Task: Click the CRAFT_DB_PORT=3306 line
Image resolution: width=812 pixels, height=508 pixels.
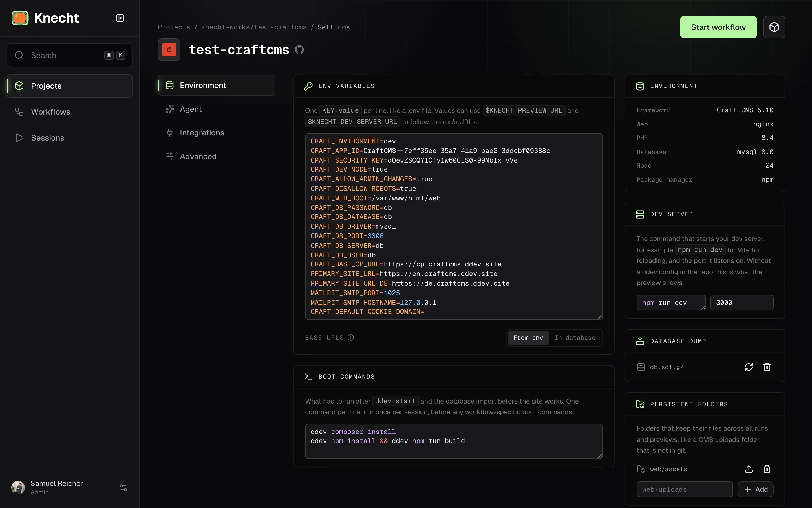Action: click(x=347, y=236)
